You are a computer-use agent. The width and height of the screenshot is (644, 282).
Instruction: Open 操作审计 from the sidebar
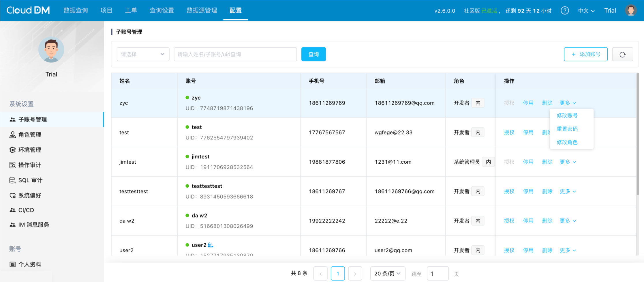(29, 165)
